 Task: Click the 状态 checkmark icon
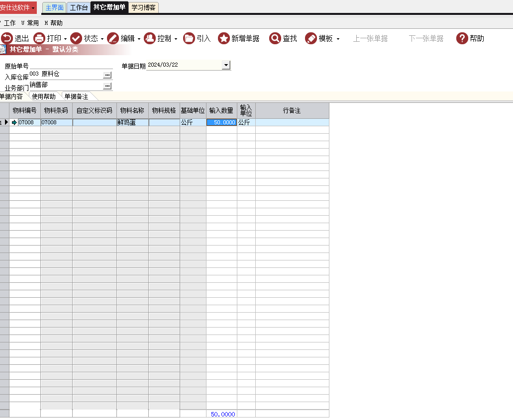pyautogui.click(x=76, y=38)
